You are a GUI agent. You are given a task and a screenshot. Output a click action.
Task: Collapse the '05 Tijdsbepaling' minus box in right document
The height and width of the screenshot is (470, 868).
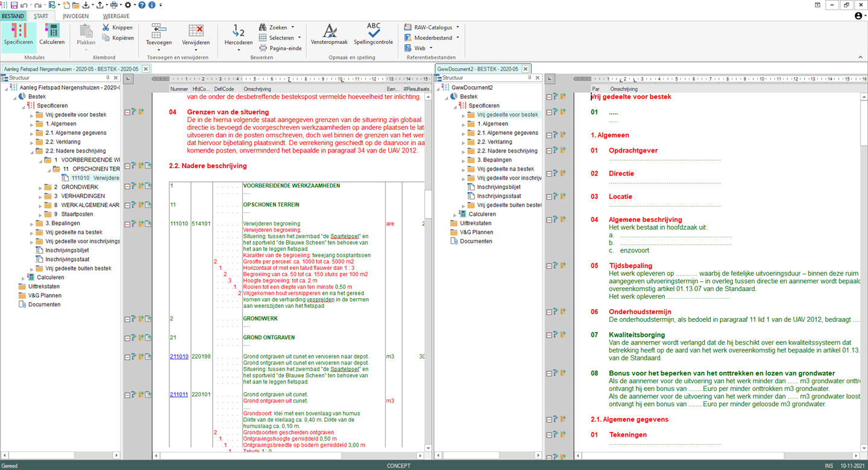(x=549, y=265)
